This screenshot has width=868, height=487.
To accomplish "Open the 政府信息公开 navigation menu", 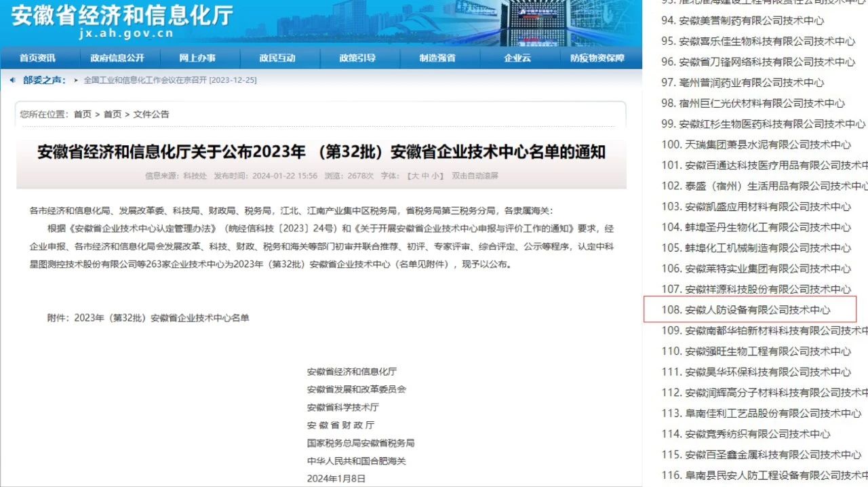I will [x=117, y=58].
